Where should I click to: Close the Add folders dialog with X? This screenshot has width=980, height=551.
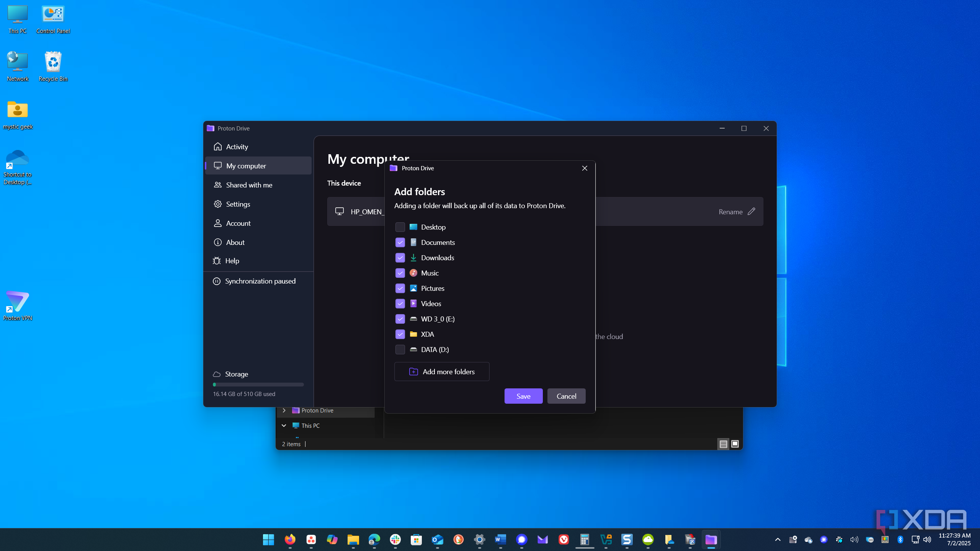(x=585, y=168)
